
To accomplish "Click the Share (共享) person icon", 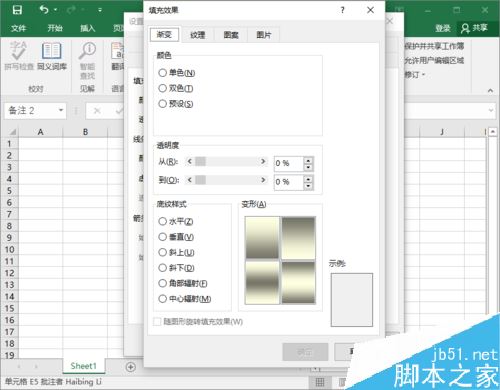I will 465,28.
